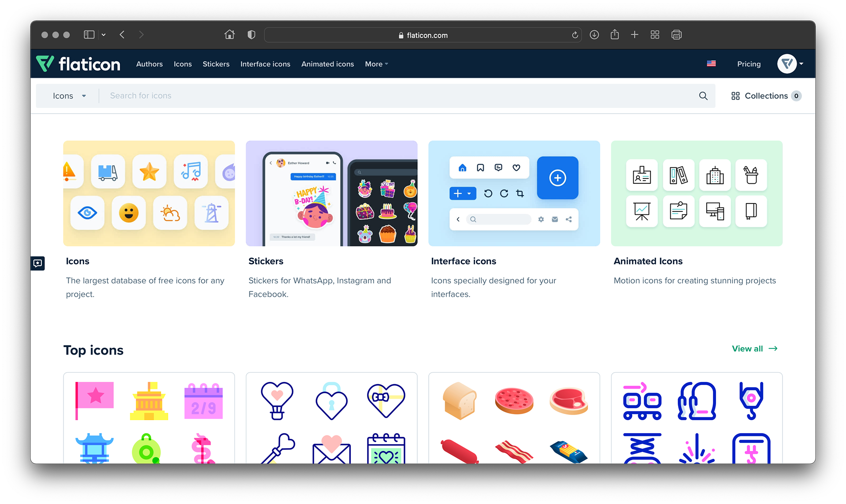Select the 2/9 calendar icon
The height and width of the screenshot is (504, 846).
pyautogui.click(x=204, y=400)
